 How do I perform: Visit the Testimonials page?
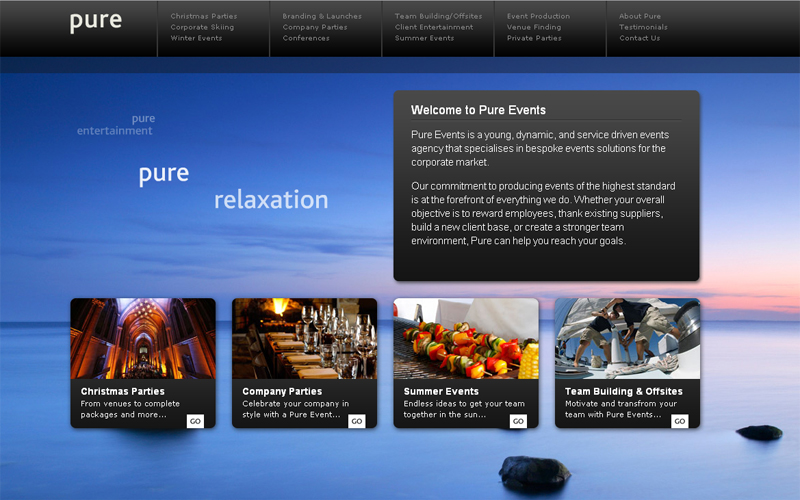[x=643, y=27]
